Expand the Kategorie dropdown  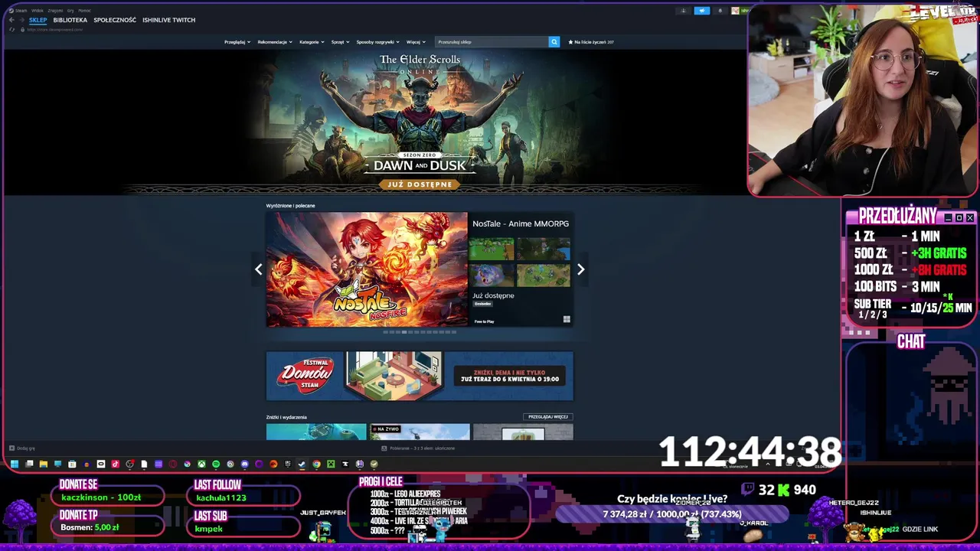(x=312, y=42)
